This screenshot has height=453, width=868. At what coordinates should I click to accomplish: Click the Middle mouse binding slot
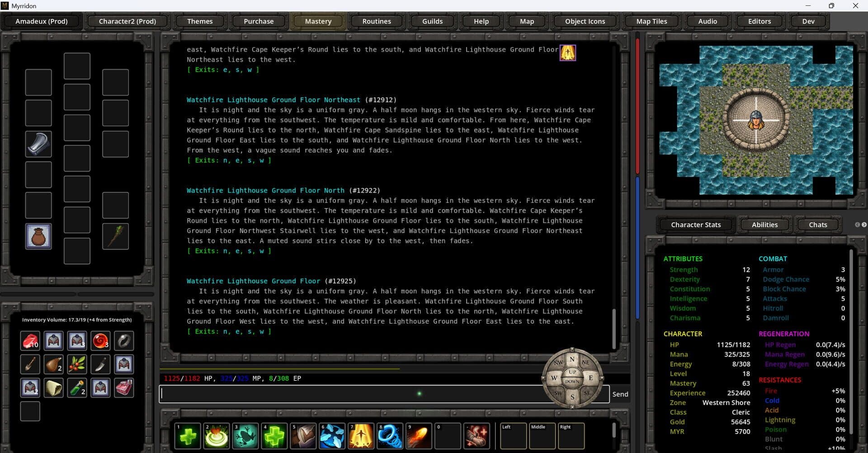click(x=542, y=436)
